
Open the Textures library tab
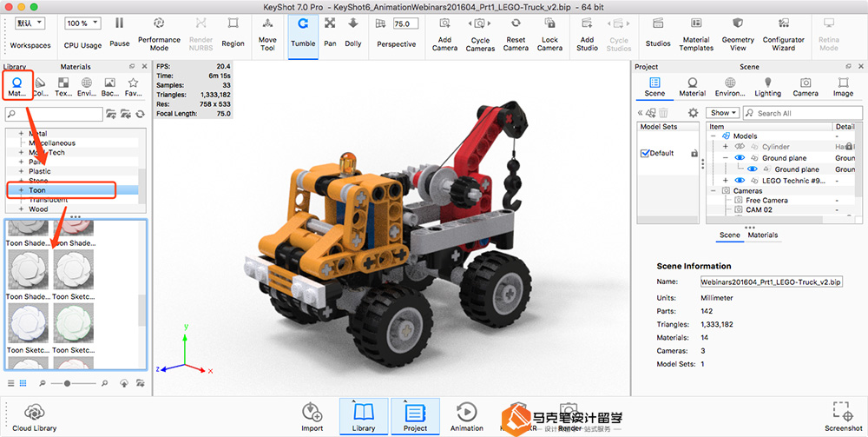tap(63, 88)
